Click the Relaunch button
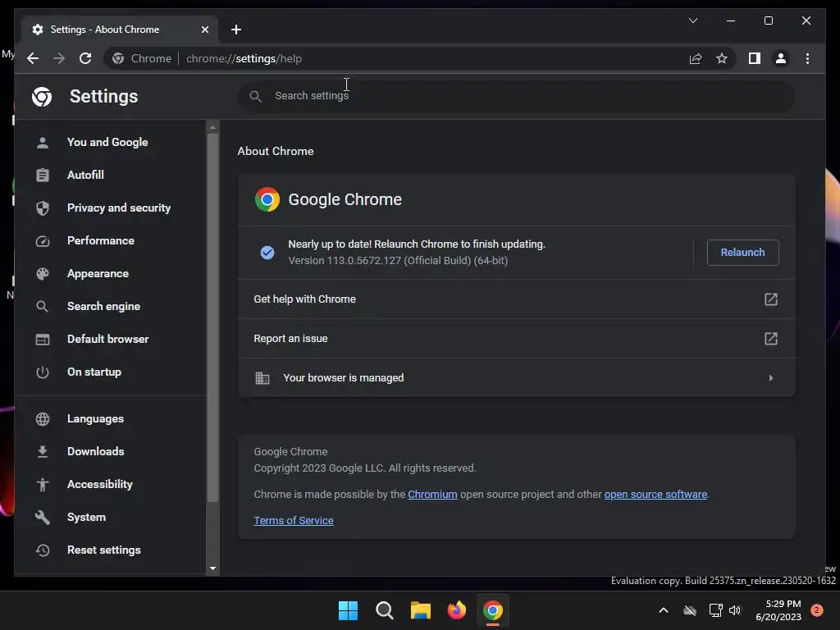The width and height of the screenshot is (840, 630). coord(742,253)
